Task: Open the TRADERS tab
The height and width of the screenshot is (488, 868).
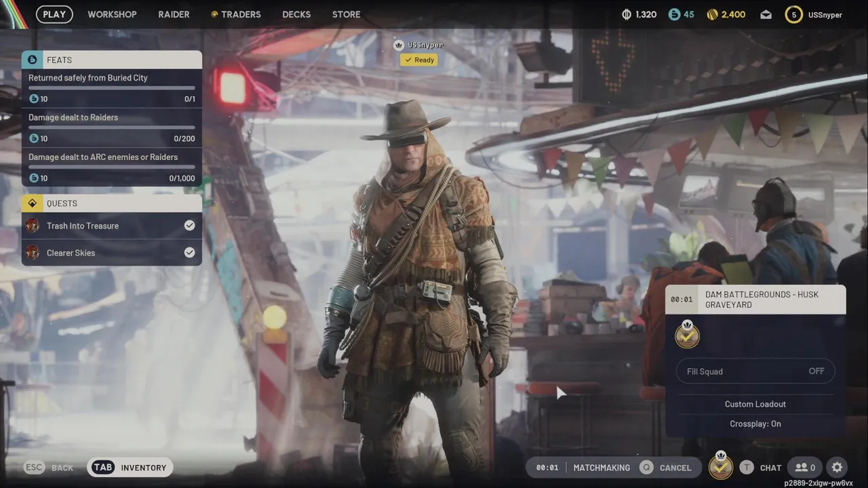Action: (x=236, y=14)
